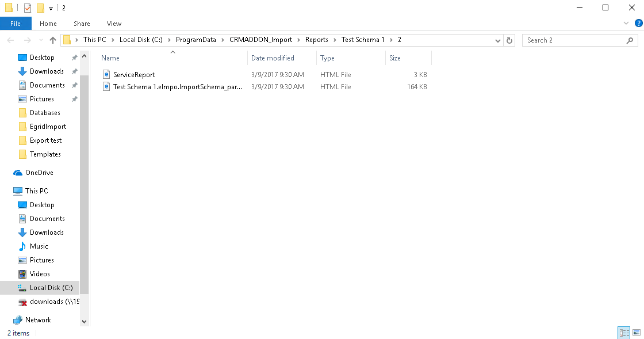Open the EgridImport folder in sidebar

click(48, 127)
